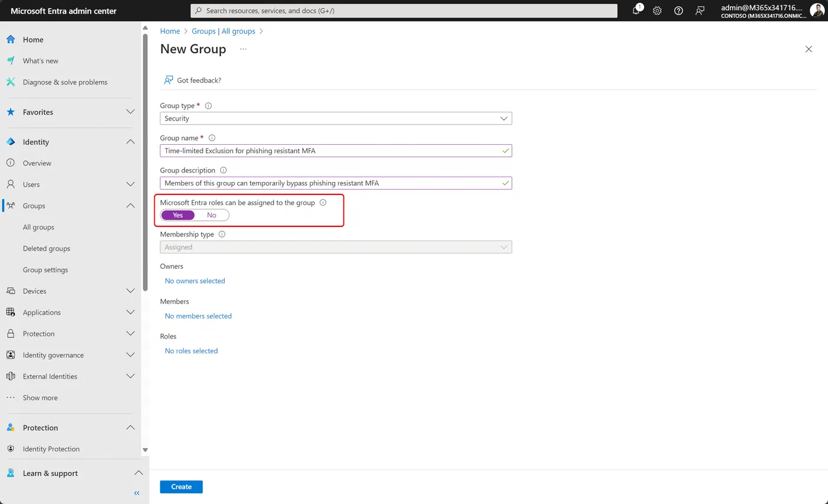Click info icon beside Entra roles setting
The width and height of the screenshot is (828, 504).
[323, 202]
